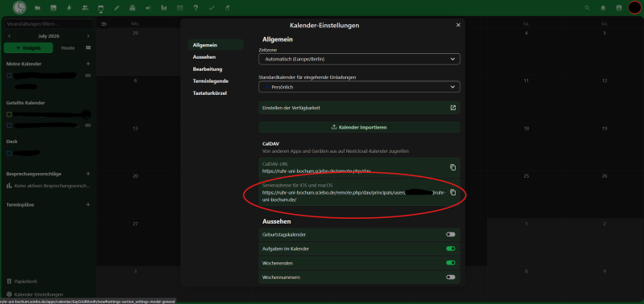
Task: Open the Activity lightning icon
Action: point(69,8)
